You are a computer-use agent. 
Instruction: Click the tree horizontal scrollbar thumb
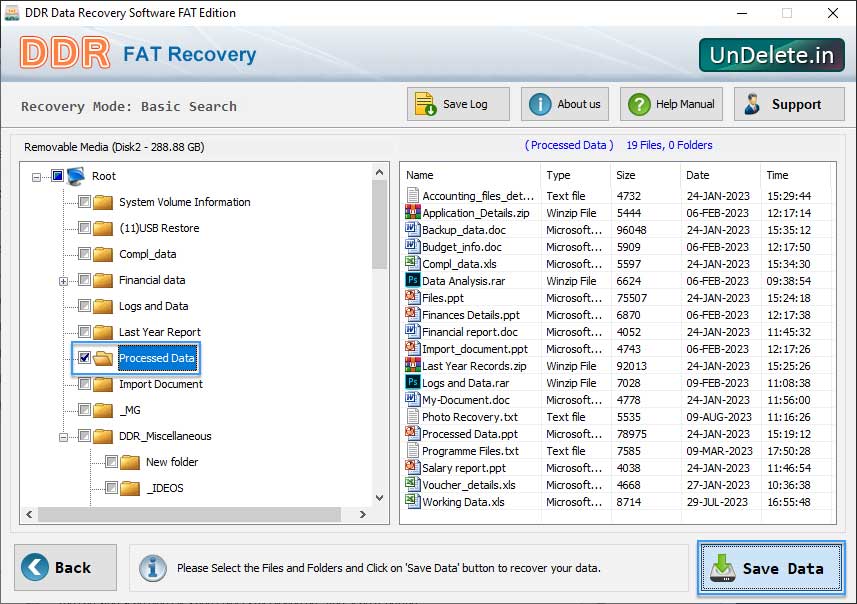pos(189,514)
